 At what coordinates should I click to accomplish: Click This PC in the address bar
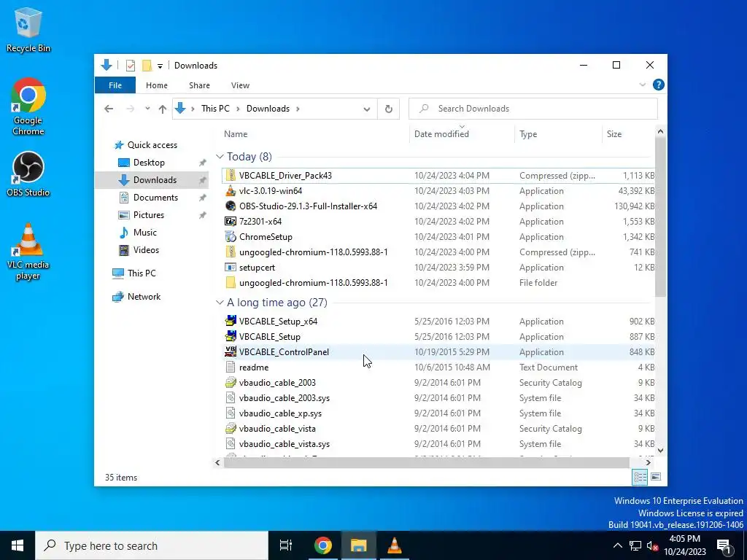click(215, 109)
